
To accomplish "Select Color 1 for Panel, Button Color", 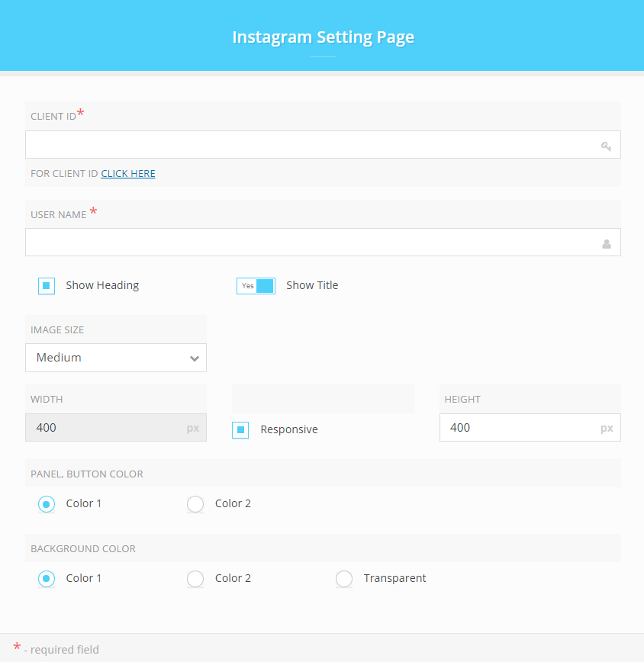I will coord(47,504).
